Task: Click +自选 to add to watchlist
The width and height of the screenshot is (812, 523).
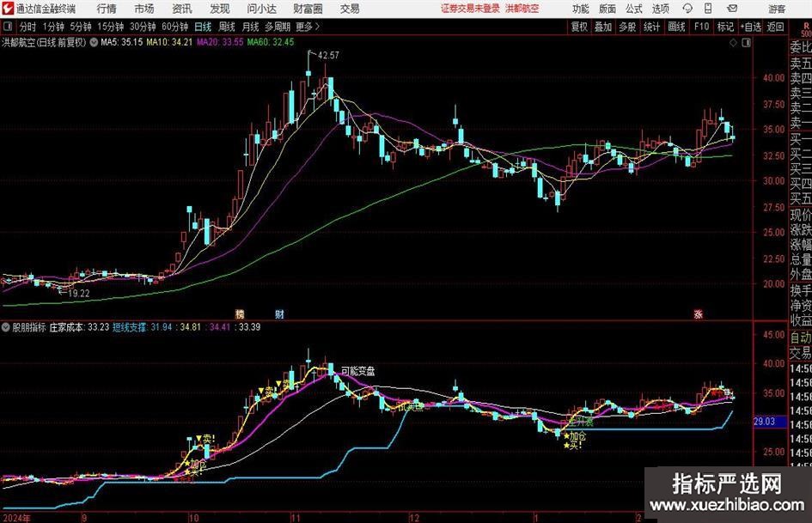Action: [x=750, y=27]
